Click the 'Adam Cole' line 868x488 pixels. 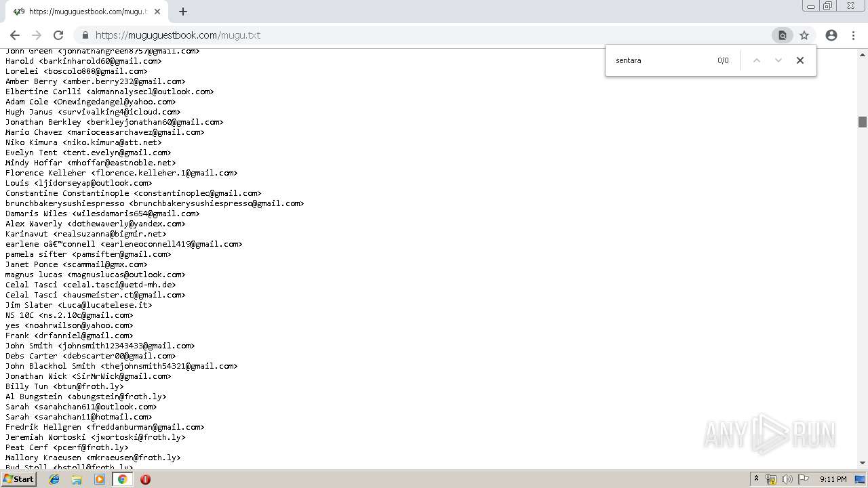click(91, 102)
